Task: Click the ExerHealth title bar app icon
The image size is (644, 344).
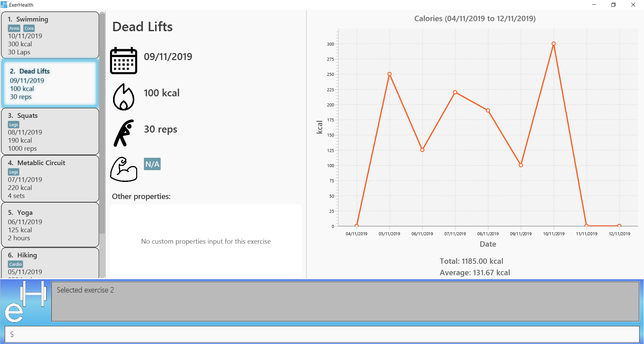Action: tap(4, 5)
